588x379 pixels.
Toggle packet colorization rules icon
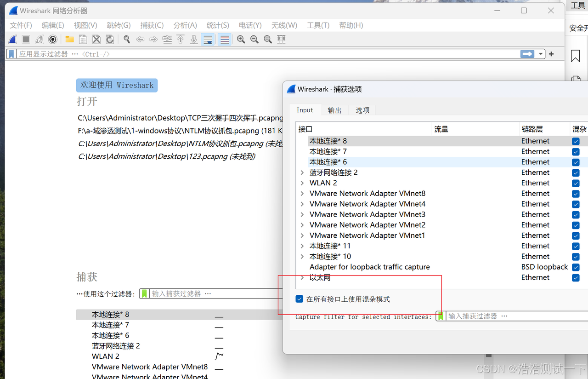[224, 40]
